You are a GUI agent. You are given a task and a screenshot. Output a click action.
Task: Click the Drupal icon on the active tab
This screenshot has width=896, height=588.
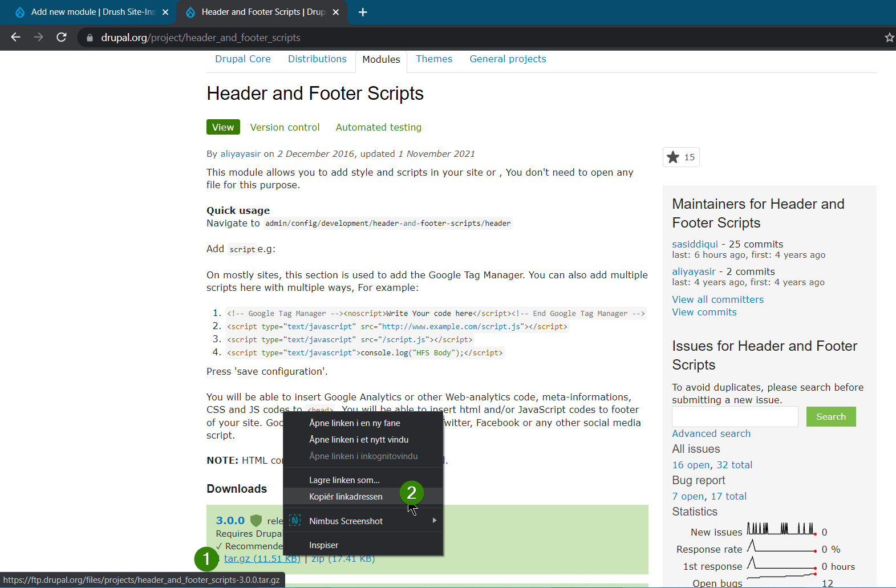(x=190, y=11)
